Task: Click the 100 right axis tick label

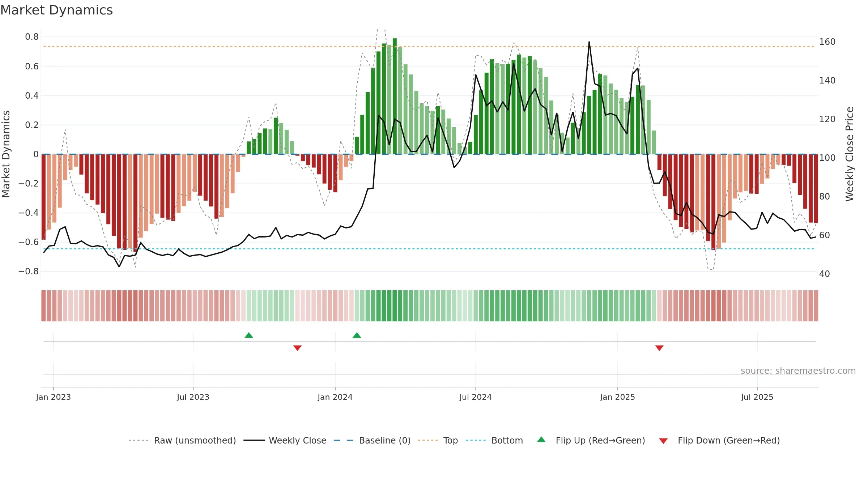Action: [827, 158]
